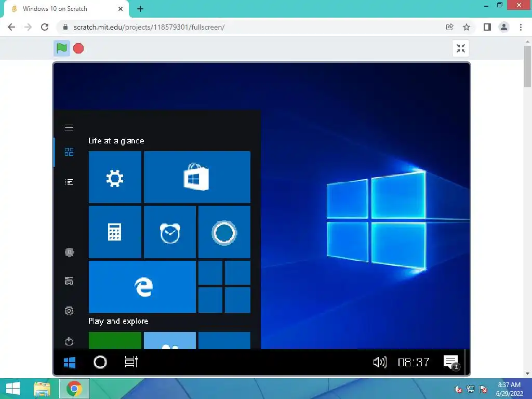
Task: Toggle the browser side panel
Action: pyautogui.click(x=487, y=27)
